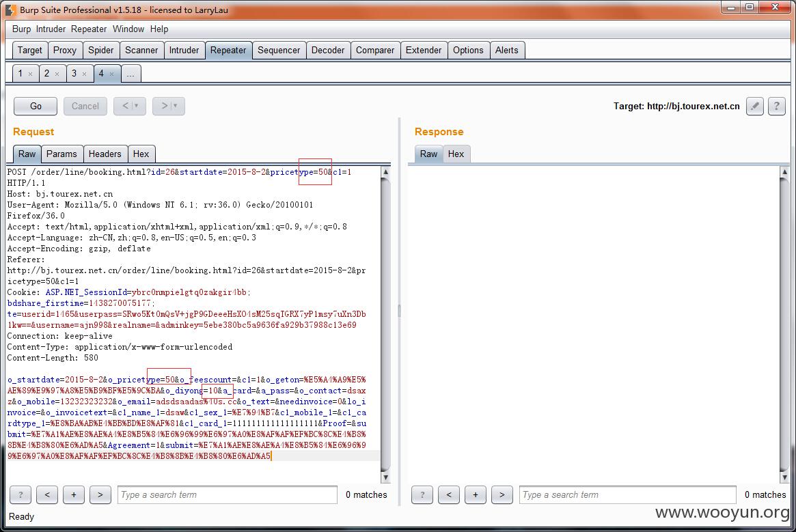
Task: Open the Repeater menu in menu bar
Action: pyautogui.click(x=89, y=29)
